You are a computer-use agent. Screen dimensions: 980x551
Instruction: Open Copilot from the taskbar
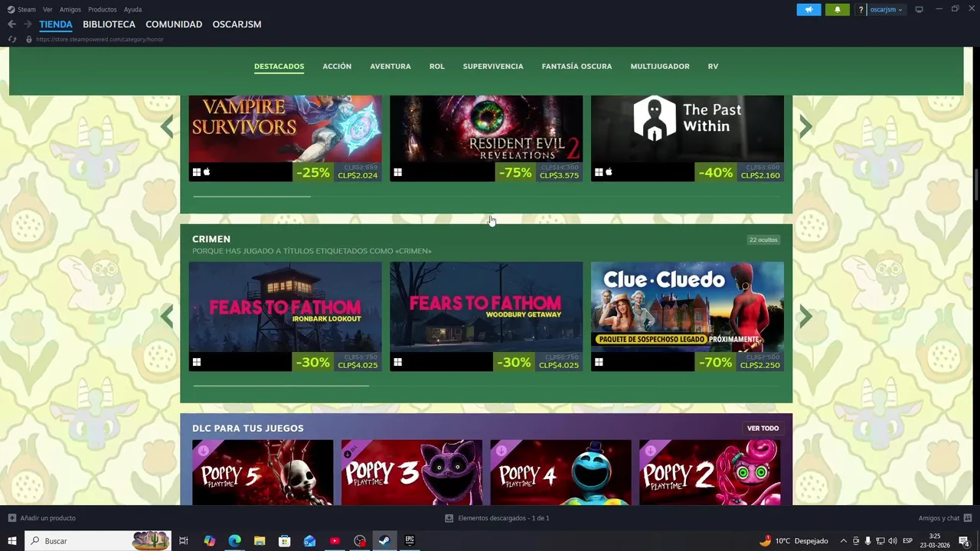click(x=209, y=541)
